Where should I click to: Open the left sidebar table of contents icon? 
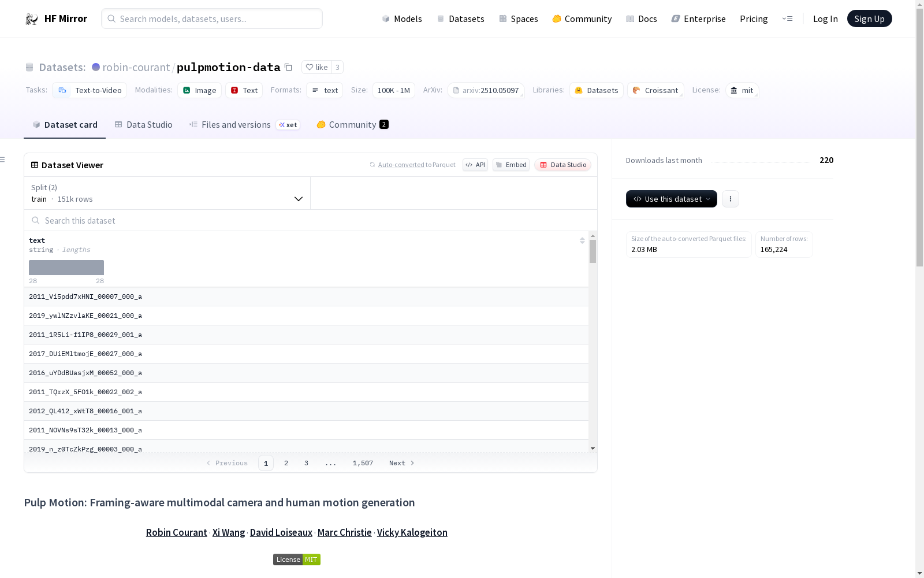pyautogui.click(x=3, y=160)
